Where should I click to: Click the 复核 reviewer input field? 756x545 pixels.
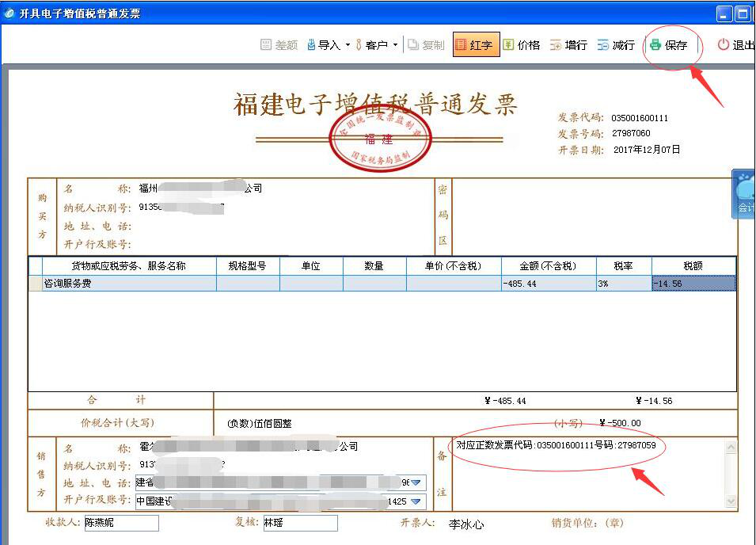(x=299, y=523)
